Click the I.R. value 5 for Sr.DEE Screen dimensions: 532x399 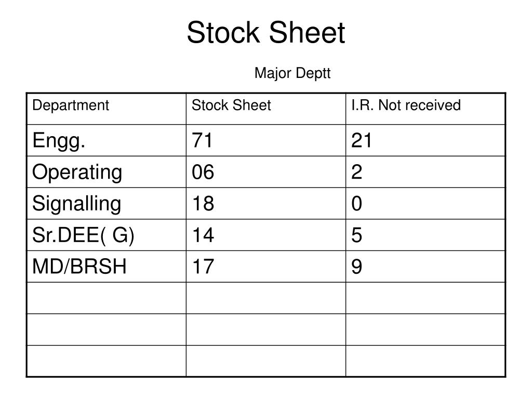point(356,235)
